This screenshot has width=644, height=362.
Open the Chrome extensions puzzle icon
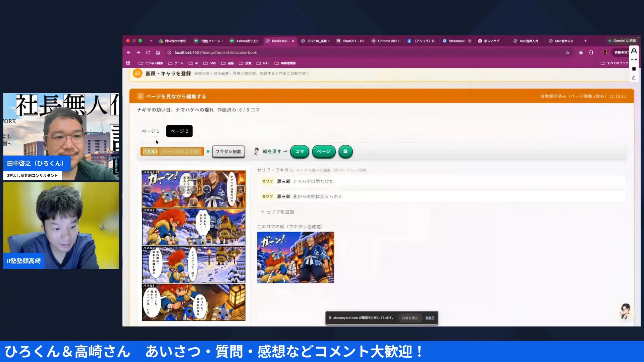591,52
